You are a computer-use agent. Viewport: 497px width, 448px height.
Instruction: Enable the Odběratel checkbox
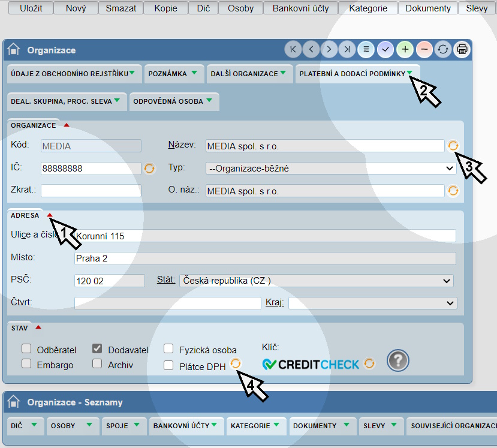pyautogui.click(x=26, y=349)
